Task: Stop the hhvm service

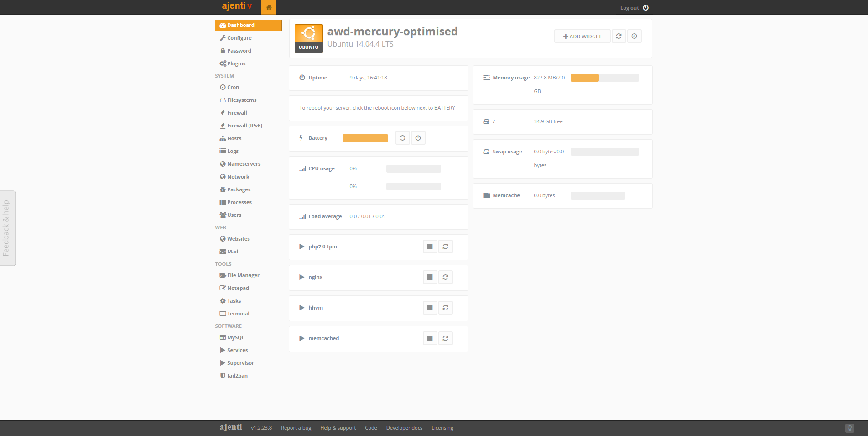Action: [x=430, y=308]
